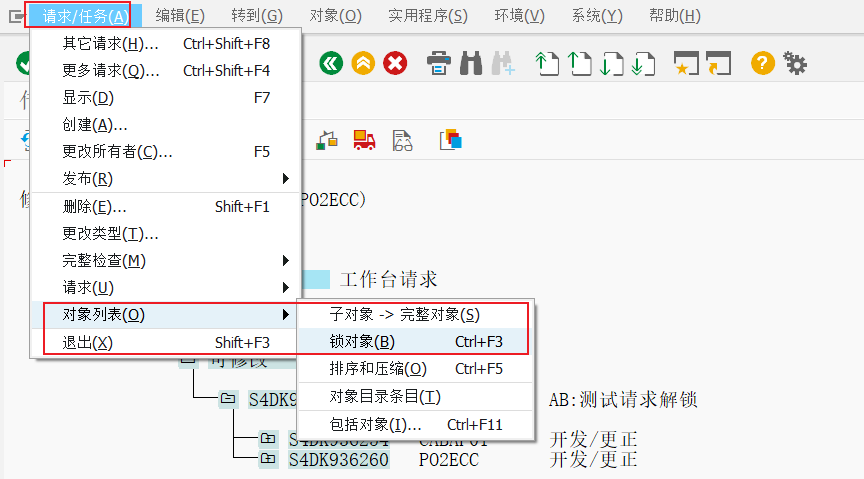Click the green Back double-arrow icon

pos(331,63)
